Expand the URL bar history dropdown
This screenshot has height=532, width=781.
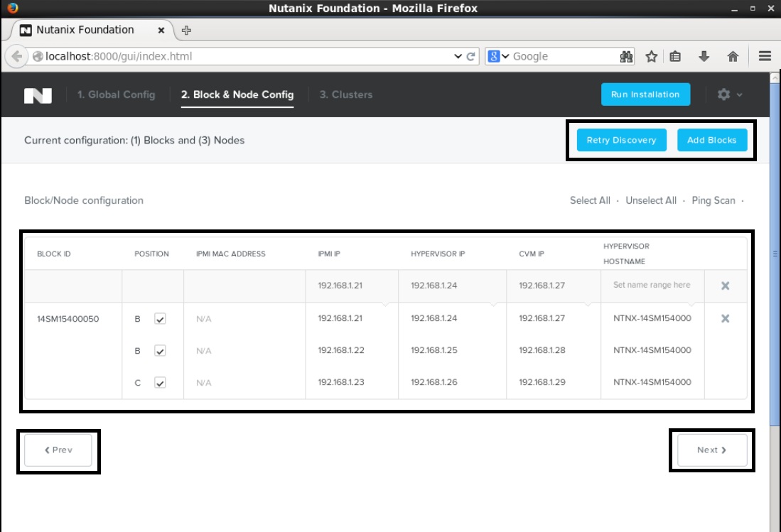point(458,57)
